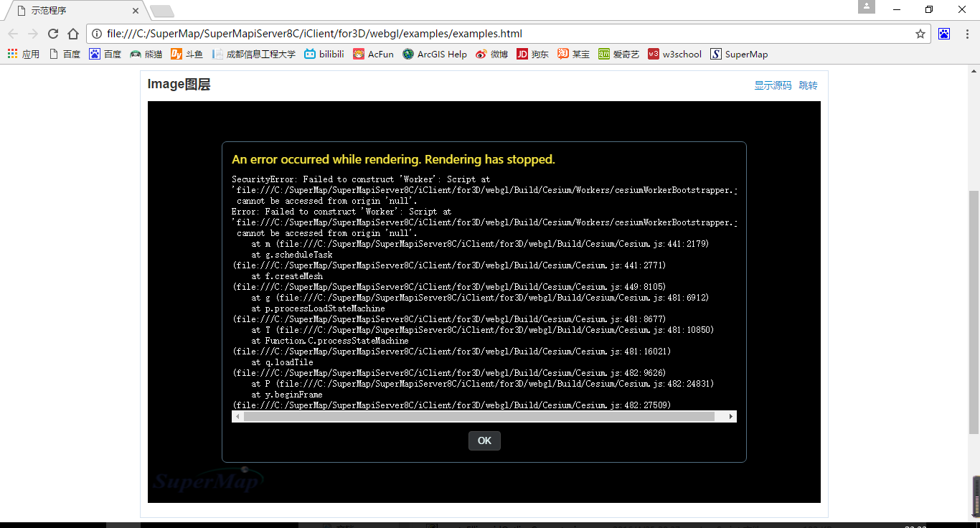Open the 斗鱼 bookmark

[x=187, y=54]
